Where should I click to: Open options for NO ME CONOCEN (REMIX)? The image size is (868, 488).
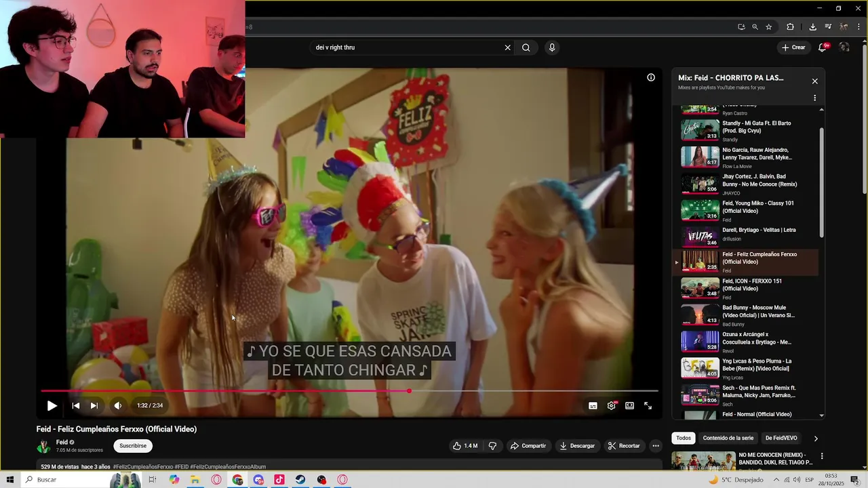(x=822, y=456)
